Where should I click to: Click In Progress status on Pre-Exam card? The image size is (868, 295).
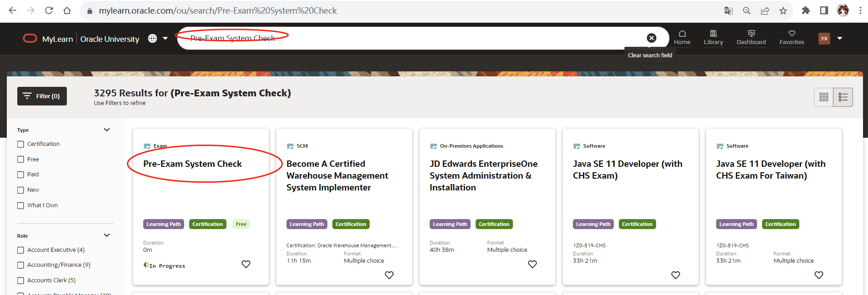coord(165,265)
